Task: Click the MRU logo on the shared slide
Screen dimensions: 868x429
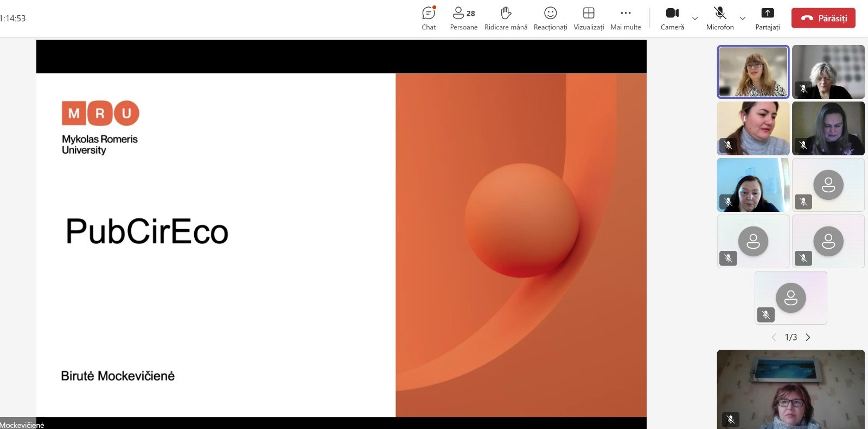Action: click(x=100, y=113)
